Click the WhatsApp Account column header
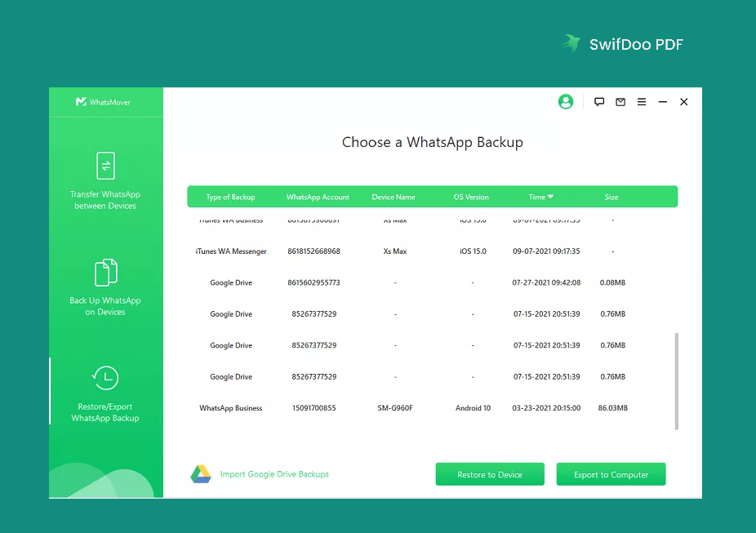Screen dimensions: 756x533 [x=318, y=197]
